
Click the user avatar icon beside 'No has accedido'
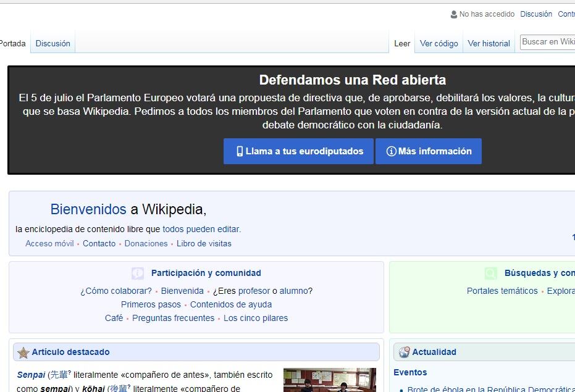(x=454, y=14)
